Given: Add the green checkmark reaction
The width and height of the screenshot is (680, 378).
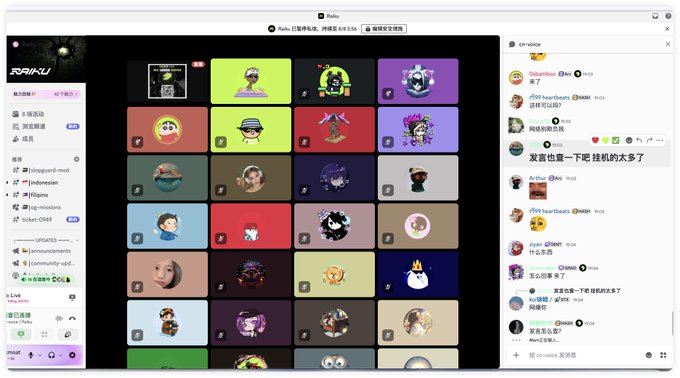Looking at the screenshot, I should [x=616, y=140].
